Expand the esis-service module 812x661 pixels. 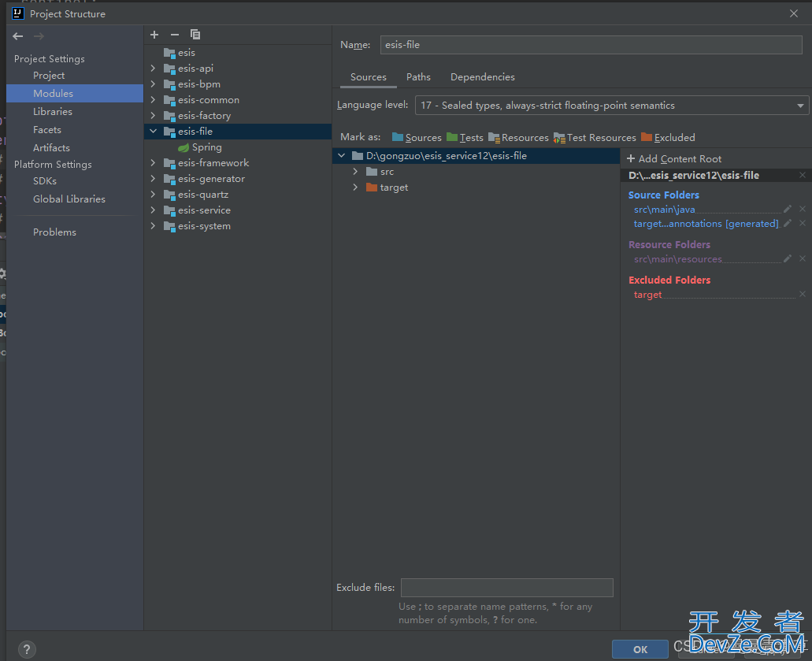153,210
